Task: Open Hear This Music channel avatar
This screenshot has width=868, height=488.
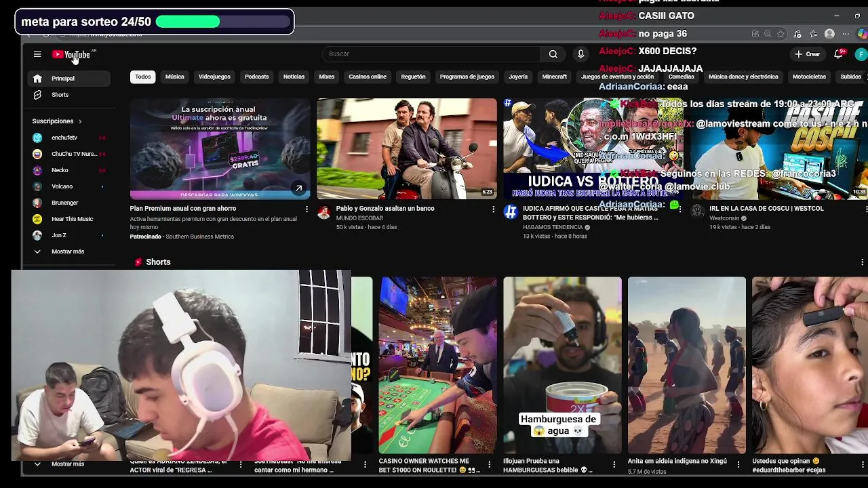Action: coord(37,219)
